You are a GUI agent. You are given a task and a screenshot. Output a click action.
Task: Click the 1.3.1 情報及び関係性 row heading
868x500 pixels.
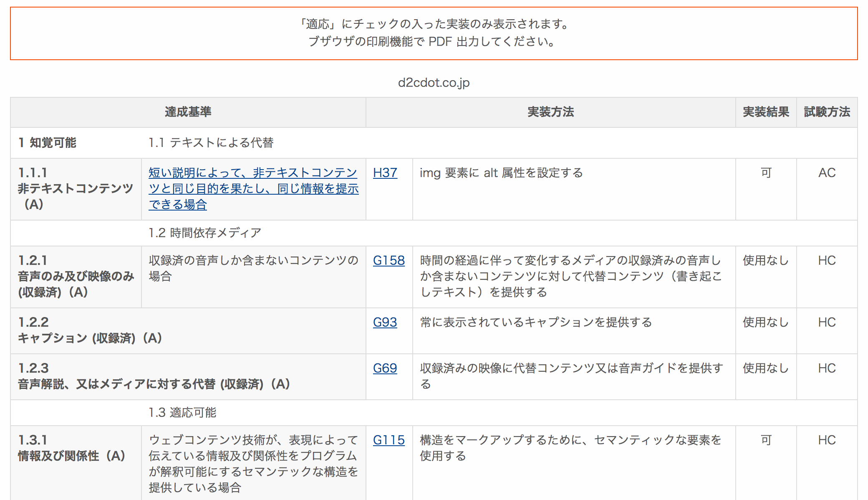(x=71, y=448)
